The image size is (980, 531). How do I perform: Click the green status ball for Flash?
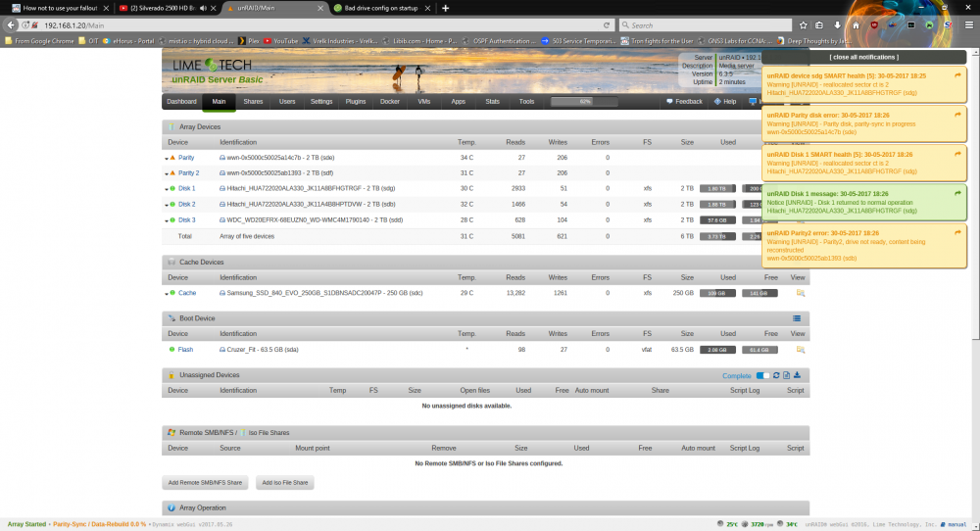pyautogui.click(x=171, y=349)
